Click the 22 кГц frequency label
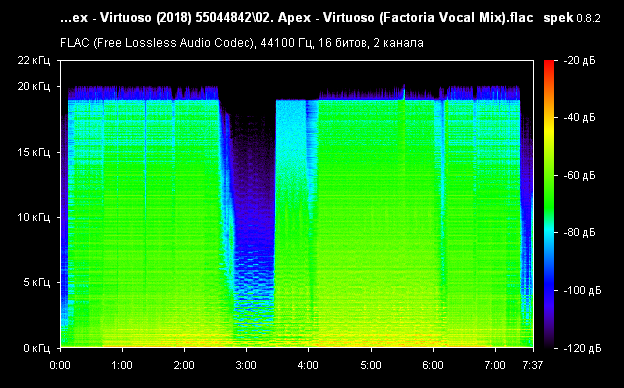Image resolution: width=624 pixels, height=388 pixels. [x=34, y=60]
